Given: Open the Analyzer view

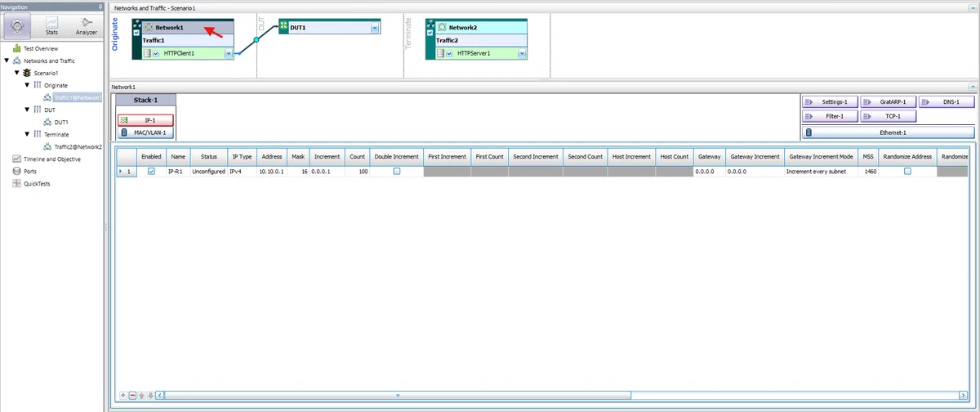Looking at the screenshot, I should [86, 25].
